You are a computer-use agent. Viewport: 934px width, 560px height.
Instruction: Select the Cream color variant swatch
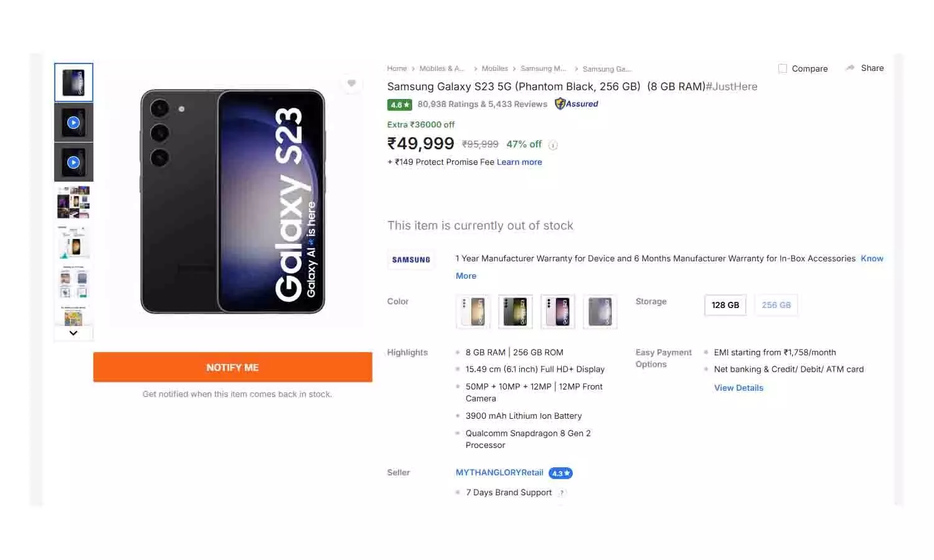pos(473,311)
